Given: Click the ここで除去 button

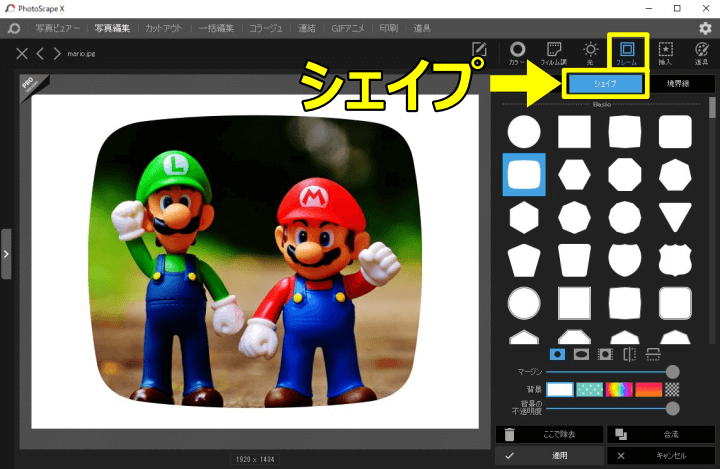Looking at the screenshot, I should (x=549, y=434).
